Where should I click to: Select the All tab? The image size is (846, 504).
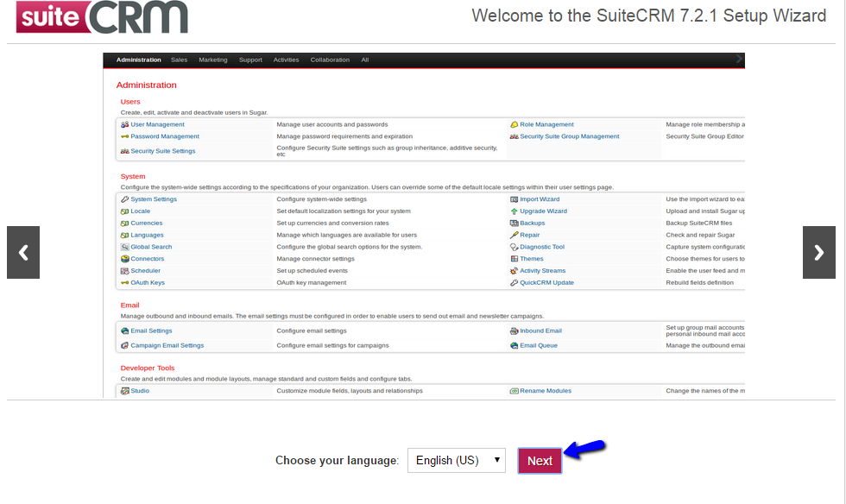click(x=364, y=60)
